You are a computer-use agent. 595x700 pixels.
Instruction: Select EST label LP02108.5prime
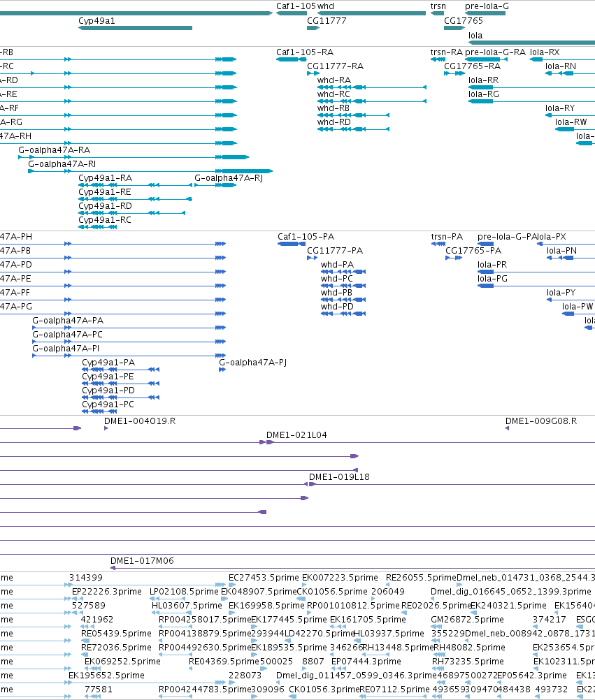pos(184,592)
